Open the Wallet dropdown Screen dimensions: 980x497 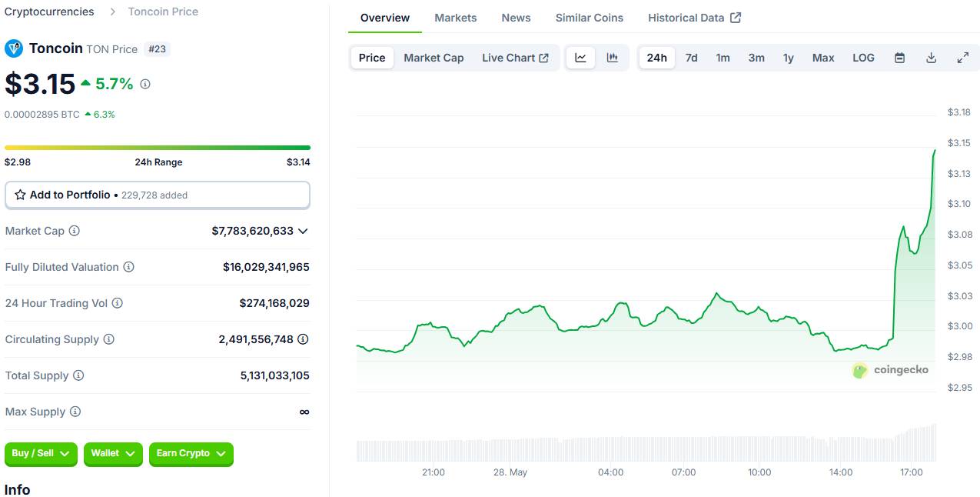pyautogui.click(x=113, y=454)
